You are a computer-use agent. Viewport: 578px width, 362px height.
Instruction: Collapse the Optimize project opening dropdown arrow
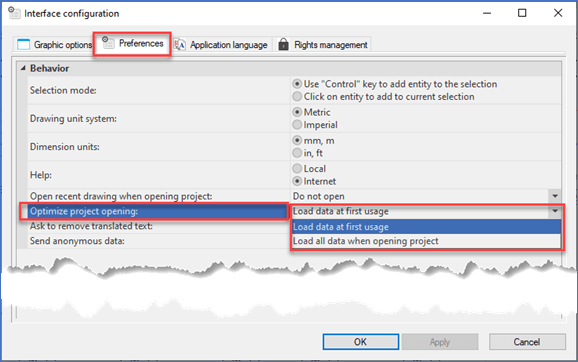(555, 211)
